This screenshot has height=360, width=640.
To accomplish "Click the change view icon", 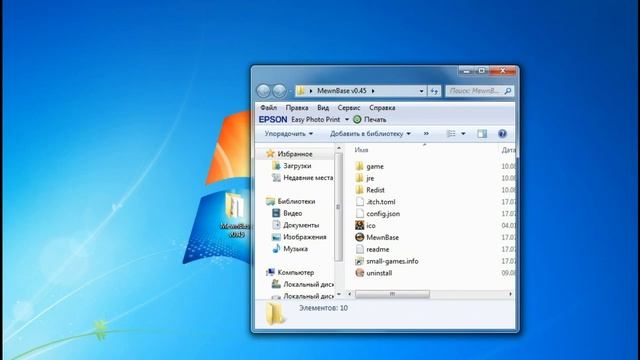I will (x=451, y=133).
